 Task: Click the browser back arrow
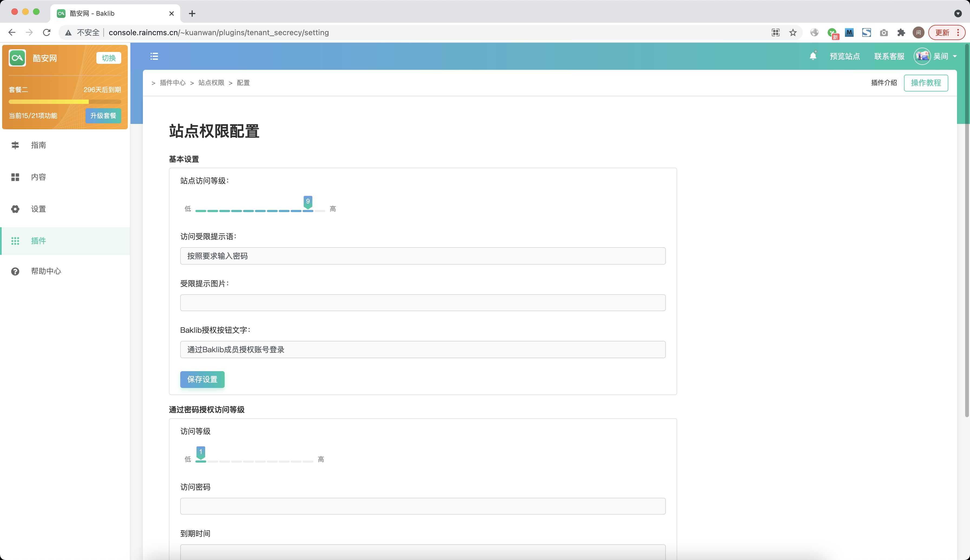(x=12, y=32)
